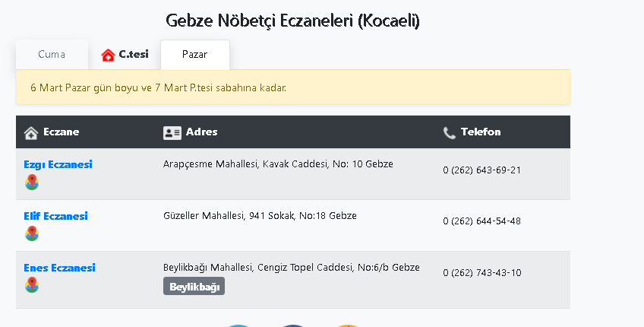The height and width of the screenshot is (327, 644).
Task: Switch to the Cuma tab
Action: [52, 55]
